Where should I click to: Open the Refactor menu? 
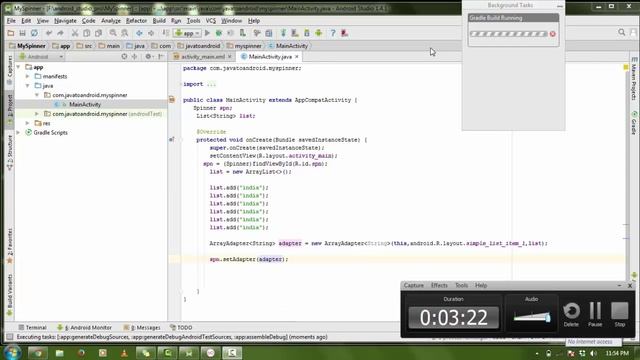pyautogui.click(x=136, y=21)
